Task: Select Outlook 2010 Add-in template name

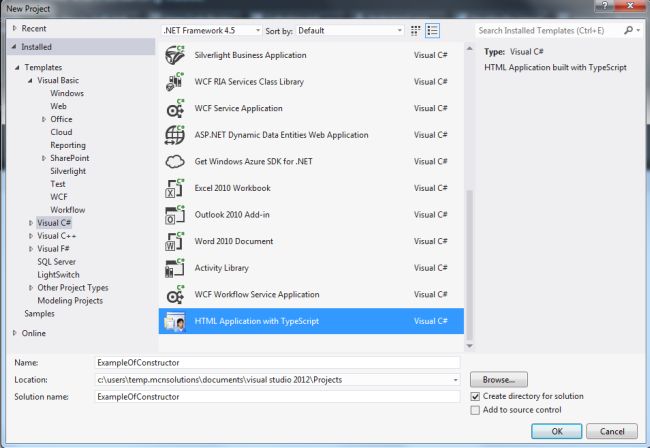Action: pos(232,215)
